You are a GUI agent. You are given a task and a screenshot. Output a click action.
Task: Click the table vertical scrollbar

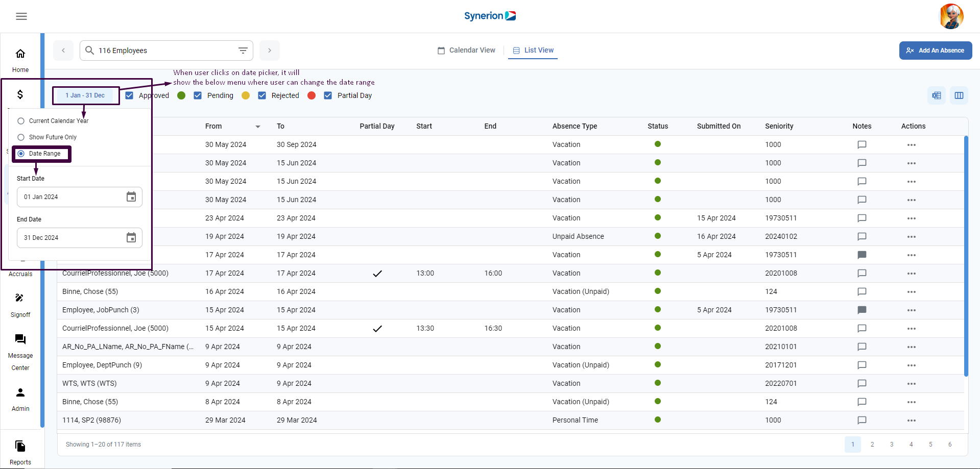tap(966, 255)
